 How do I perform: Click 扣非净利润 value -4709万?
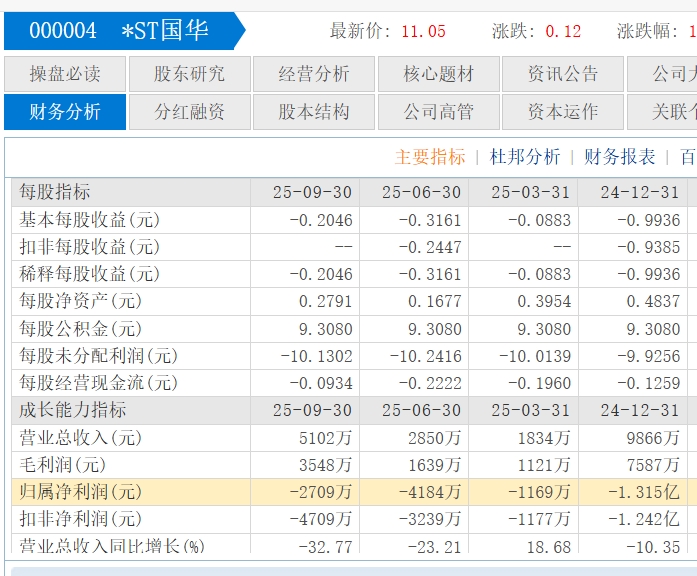321,519
